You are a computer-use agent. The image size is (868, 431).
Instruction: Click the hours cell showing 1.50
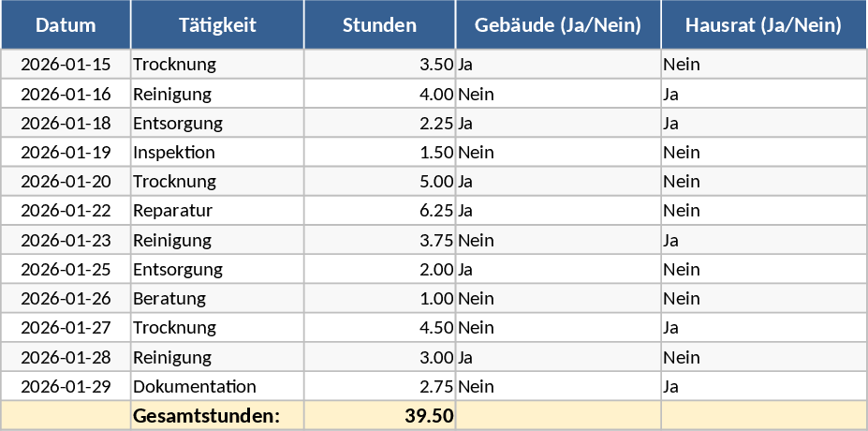coord(379,153)
